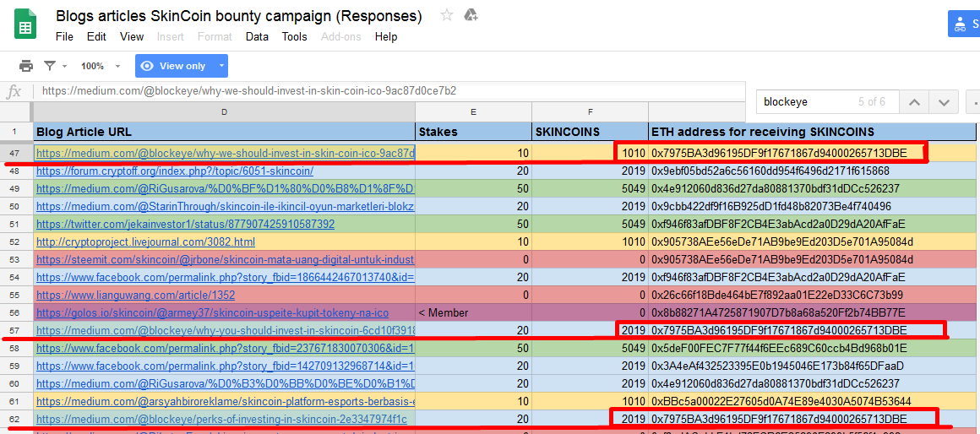Open the forum.cryptoff.org topic link

pos(174,171)
